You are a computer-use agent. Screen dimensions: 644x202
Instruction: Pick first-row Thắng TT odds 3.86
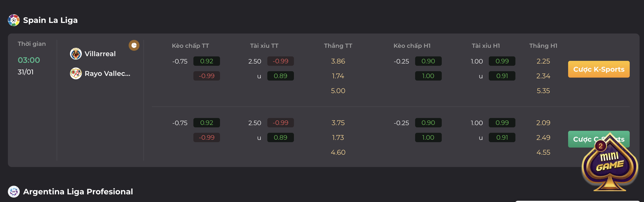[338, 61]
